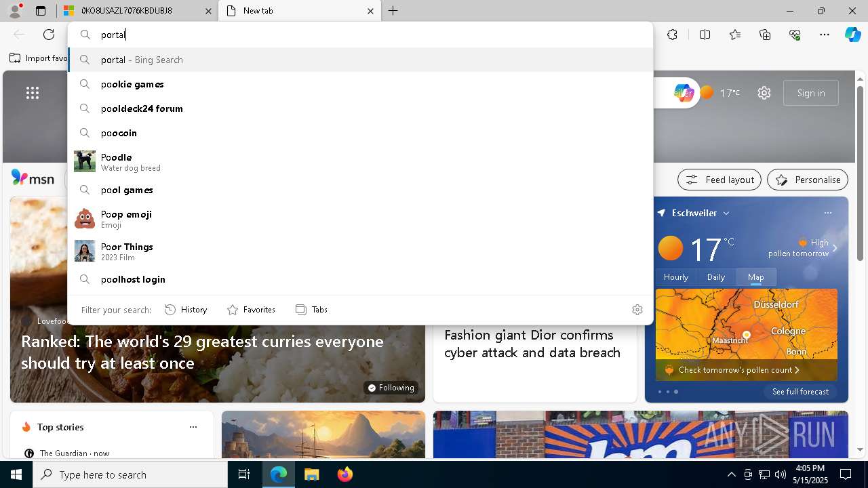Viewport: 868px width, 488px height.
Task: Open Browser essentials heart icon
Action: pos(795,35)
